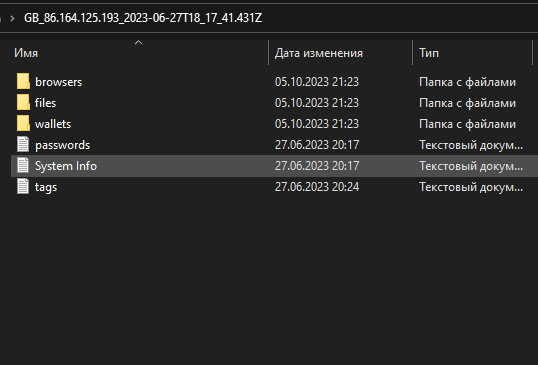Click the browsers date 05.10.2023 21:23
This screenshot has height=365, width=538.
tap(317, 82)
